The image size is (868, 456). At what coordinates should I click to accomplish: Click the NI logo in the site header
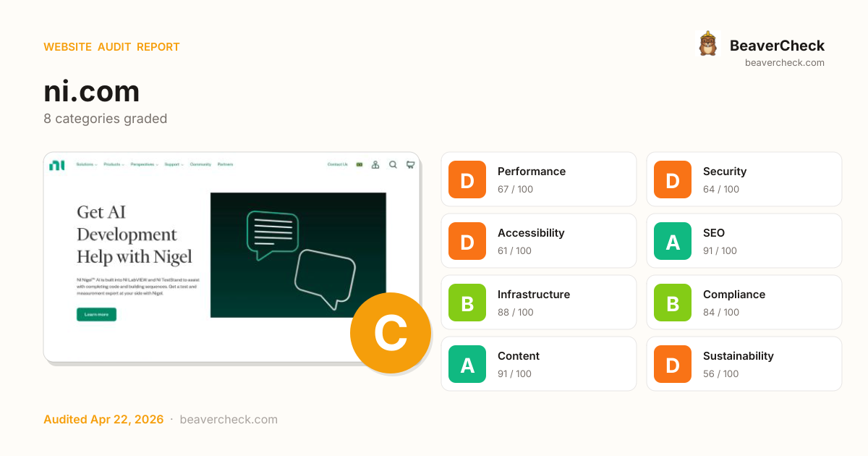pos(56,165)
